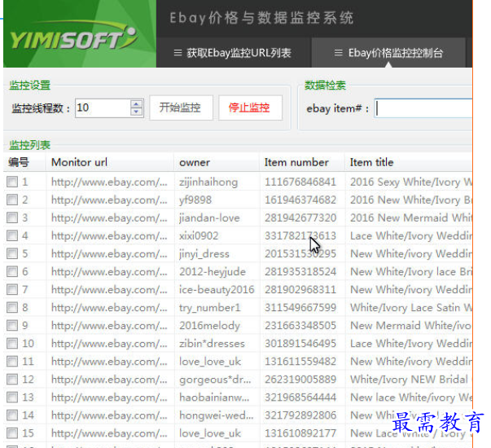Click title 'White/Ivory NEW Bridal'
The image size is (491, 448).
tap(409, 380)
